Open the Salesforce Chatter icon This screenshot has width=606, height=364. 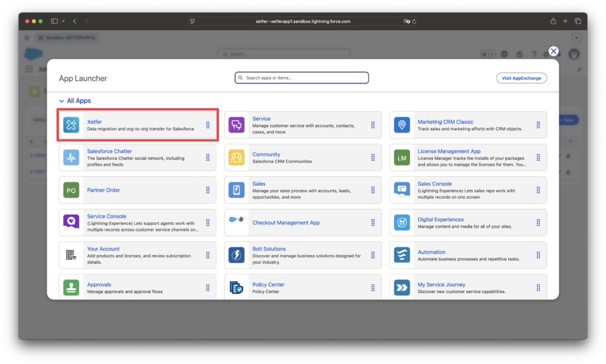pyautogui.click(x=71, y=157)
